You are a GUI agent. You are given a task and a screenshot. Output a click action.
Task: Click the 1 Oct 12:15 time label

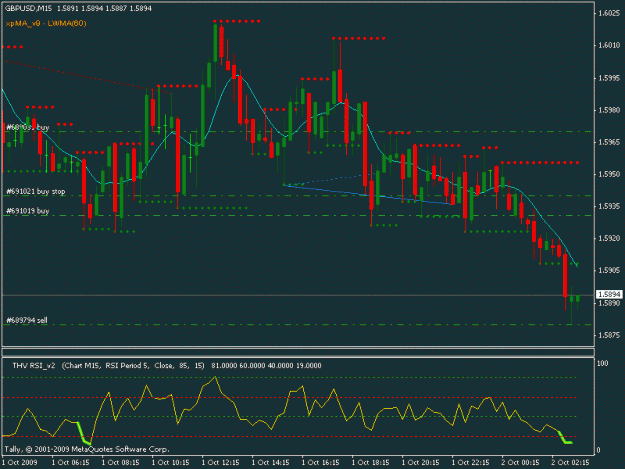pyautogui.click(x=220, y=462)
